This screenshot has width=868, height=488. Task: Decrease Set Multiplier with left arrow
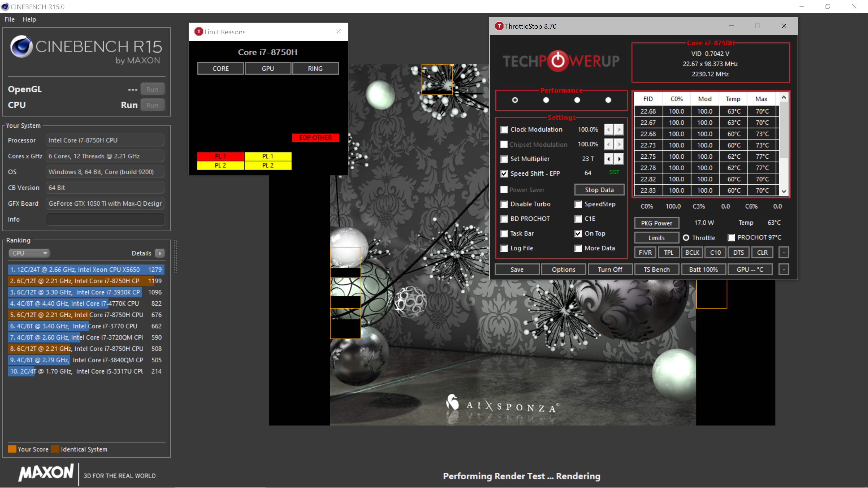(609, 159)
